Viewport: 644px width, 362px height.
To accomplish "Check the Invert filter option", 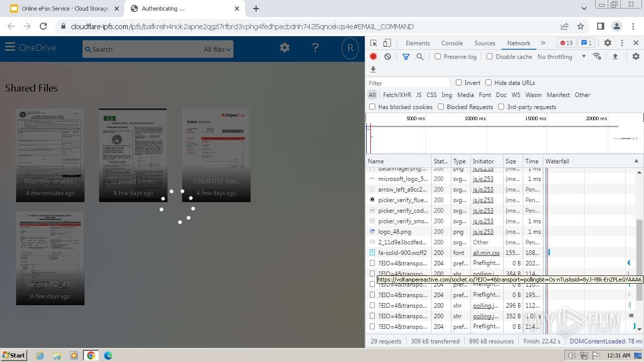I will (x=459, y=82).
